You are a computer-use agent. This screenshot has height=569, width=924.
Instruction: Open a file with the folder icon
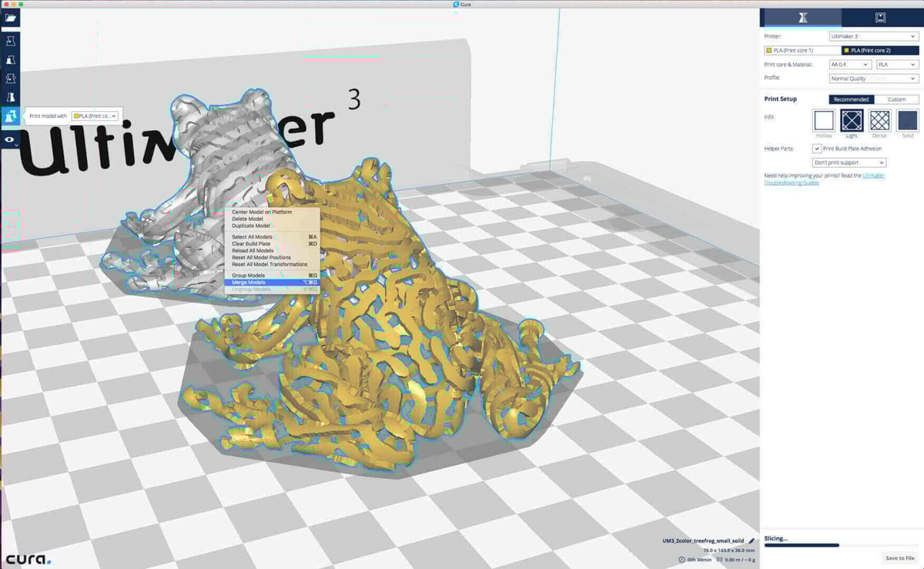point(11,16)
